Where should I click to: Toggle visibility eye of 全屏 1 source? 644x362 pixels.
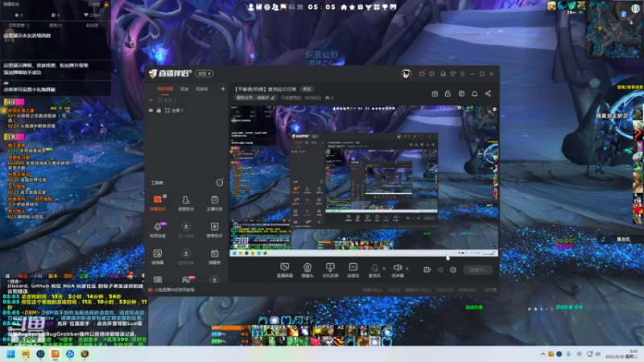click(x=151, y=110)
